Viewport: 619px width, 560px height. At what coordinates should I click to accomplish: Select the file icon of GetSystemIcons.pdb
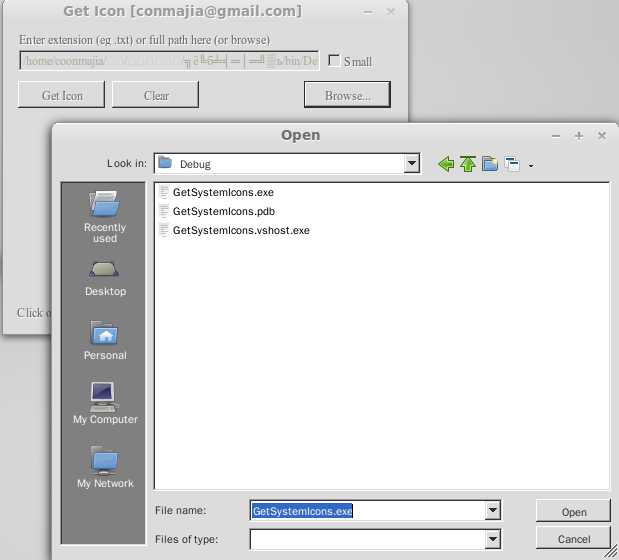(x=163, y=211)
